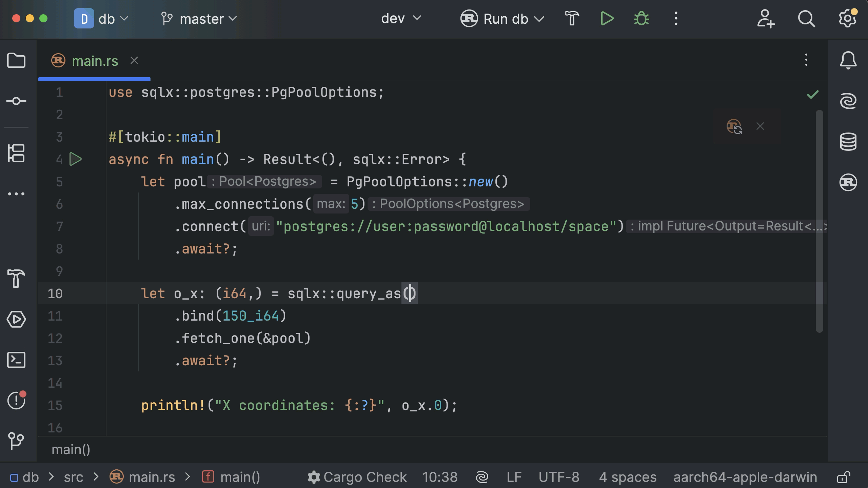Image resolution: width=868 pixels, height=488 pixels.
Task: Click the Cargo Check status widget
Action: pyautogui.click(x=357, y=477)
